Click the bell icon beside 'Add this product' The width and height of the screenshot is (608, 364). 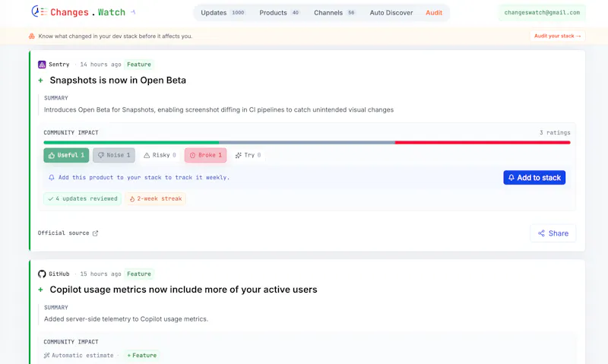[52, 177]
